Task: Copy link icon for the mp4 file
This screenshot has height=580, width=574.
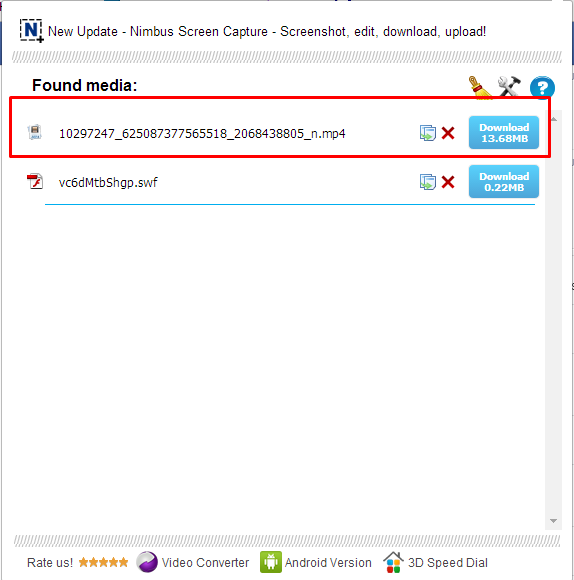Action: click(x=428, y=133)
